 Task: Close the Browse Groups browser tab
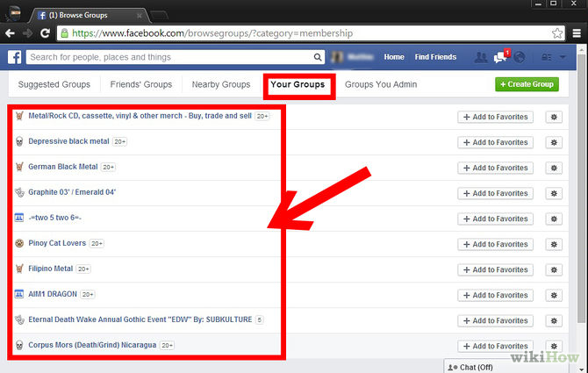coord(140,16)
